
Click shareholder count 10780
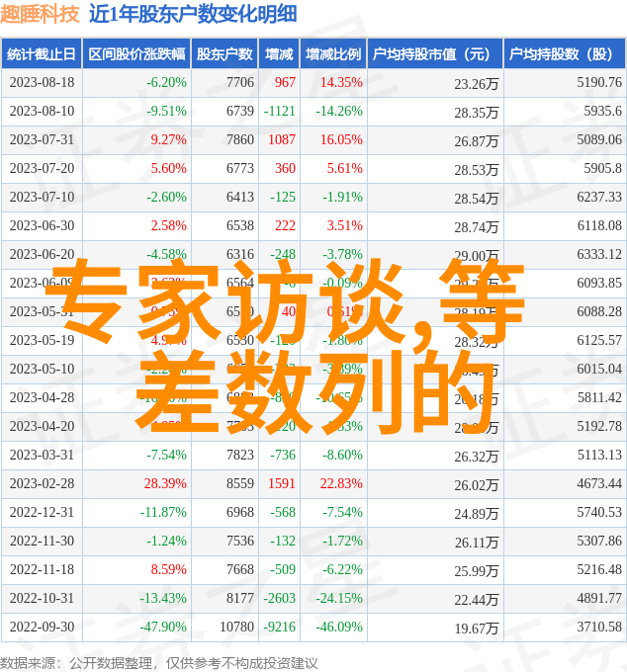236,628
